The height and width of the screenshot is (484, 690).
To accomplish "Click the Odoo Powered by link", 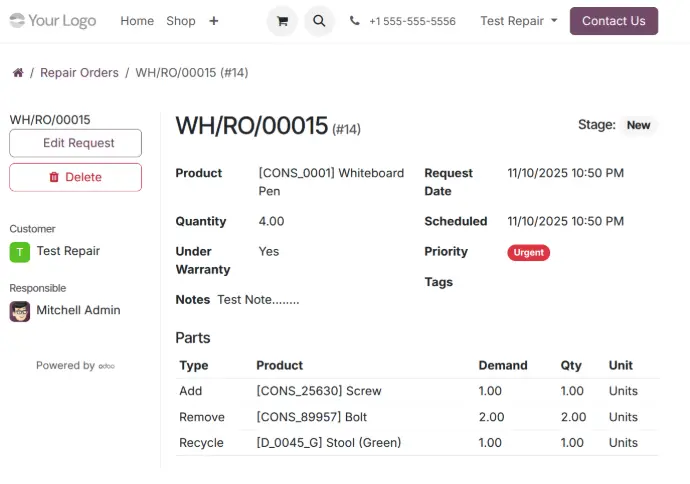I will coord(106,366).
